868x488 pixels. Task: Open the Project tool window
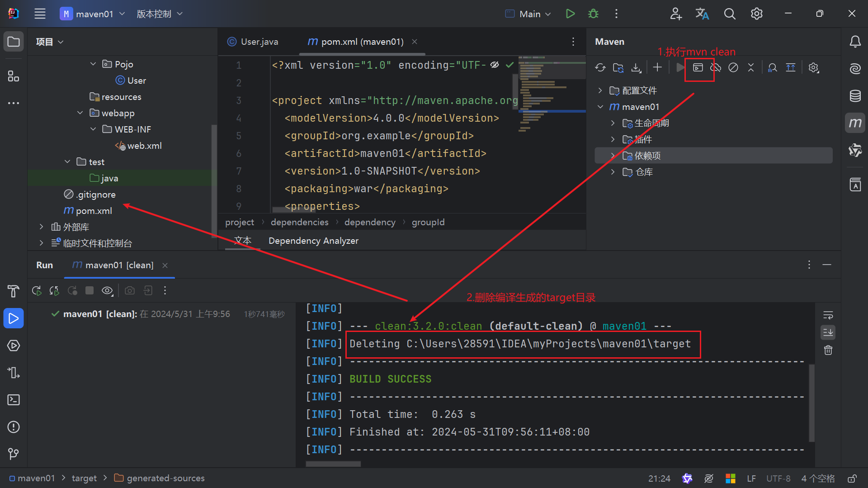click(x=14, y=42)
